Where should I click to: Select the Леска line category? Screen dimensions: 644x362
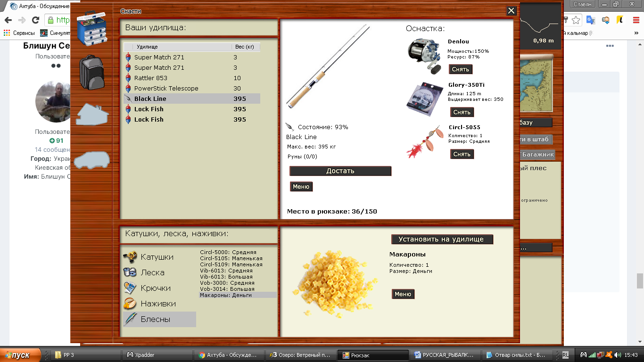pos(152,272)
